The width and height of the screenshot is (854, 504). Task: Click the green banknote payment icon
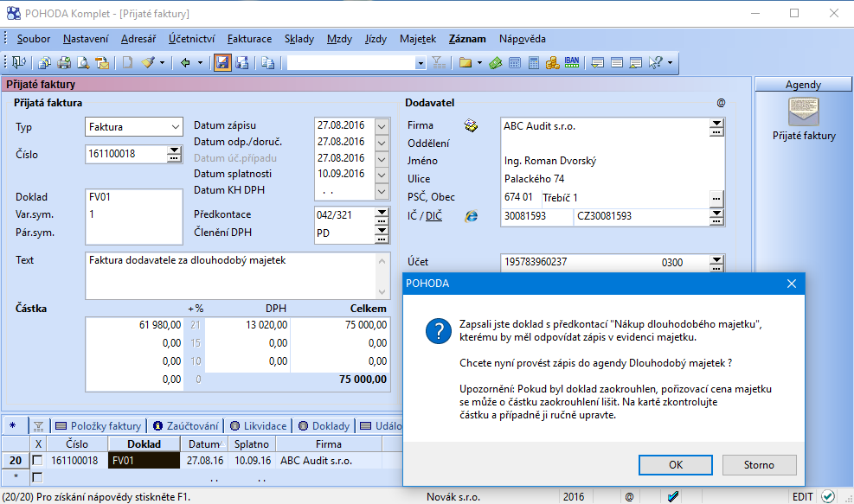point(496,62)
